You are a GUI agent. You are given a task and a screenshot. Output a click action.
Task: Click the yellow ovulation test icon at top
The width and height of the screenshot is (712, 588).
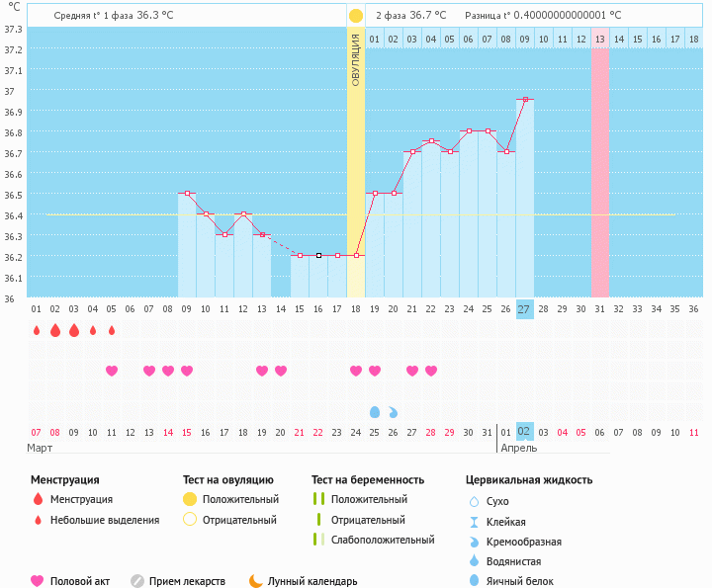[x=355, y=16]
